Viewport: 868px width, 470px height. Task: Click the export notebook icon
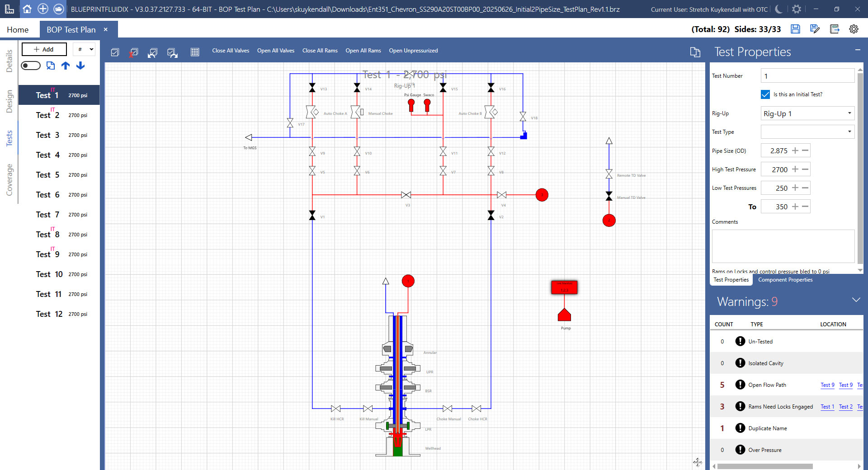[x=835, y=29]
